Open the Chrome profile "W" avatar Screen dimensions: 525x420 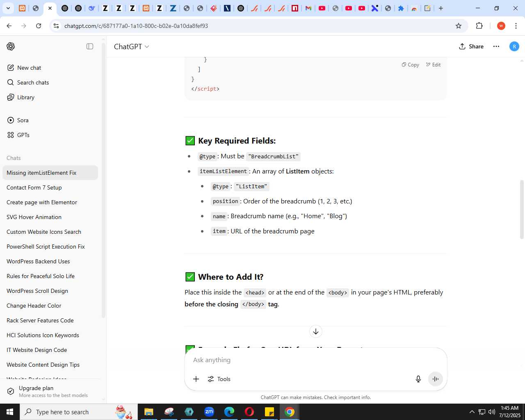[x=501, y=26]
